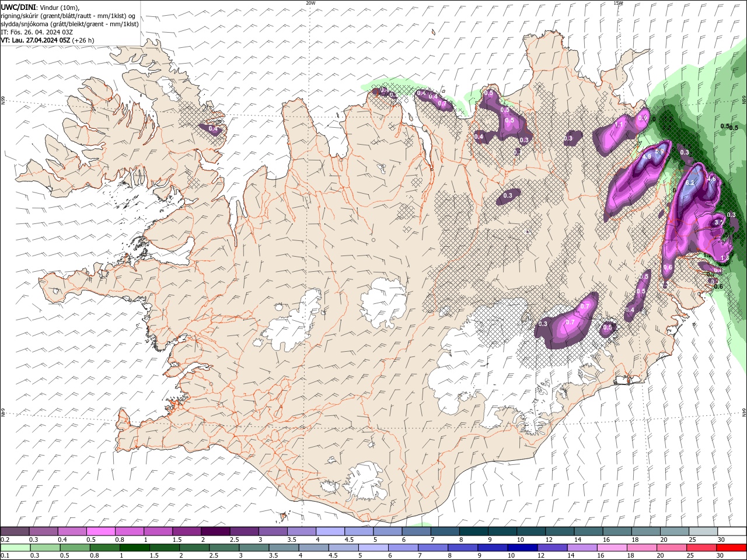Select the pale pink 16 rain legend swatch
Screen dimensions: 747x560
point(612,548)
